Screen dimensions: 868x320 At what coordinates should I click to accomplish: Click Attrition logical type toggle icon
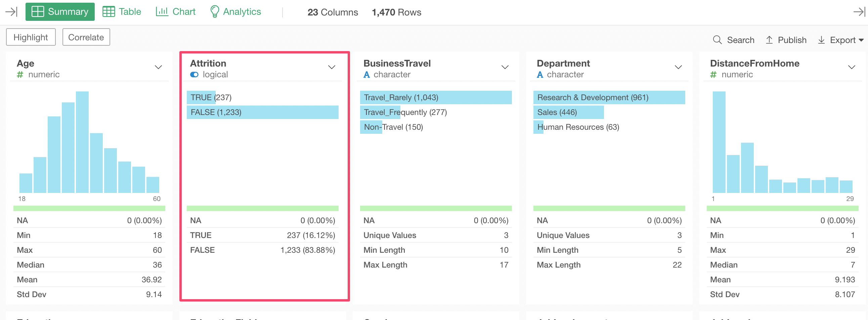[194, 75]
